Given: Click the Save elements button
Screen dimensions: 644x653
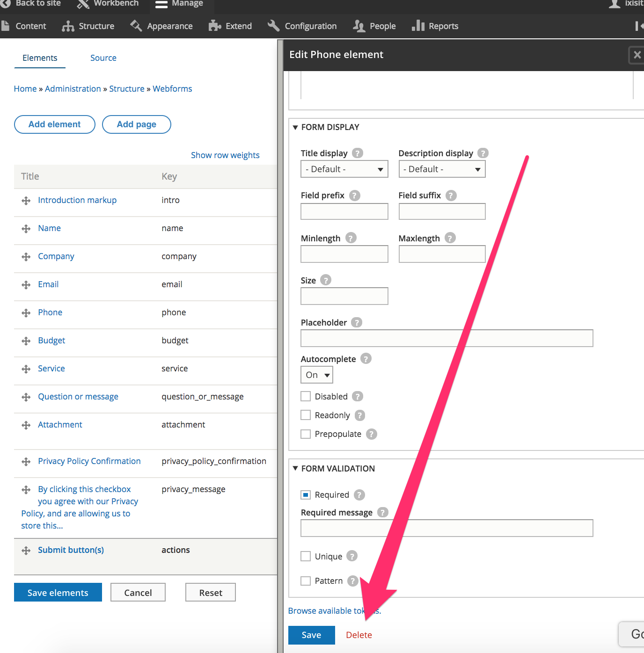Looking at the screenshot, I should pyautogui.click(x=58, y=592).
